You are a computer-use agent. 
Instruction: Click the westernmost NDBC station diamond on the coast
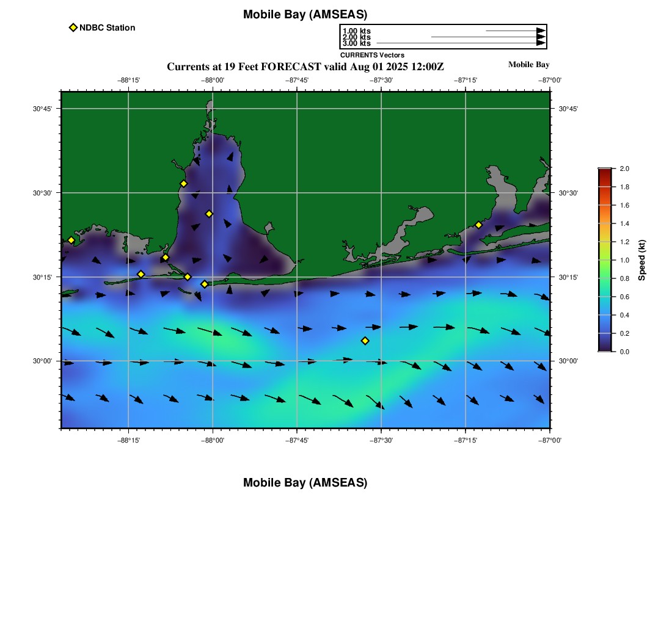[71, 240]
